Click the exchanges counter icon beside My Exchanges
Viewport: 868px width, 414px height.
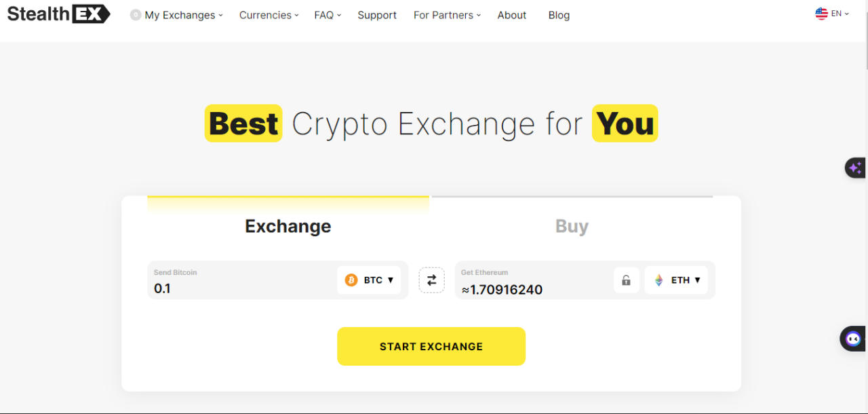point(135,14)
